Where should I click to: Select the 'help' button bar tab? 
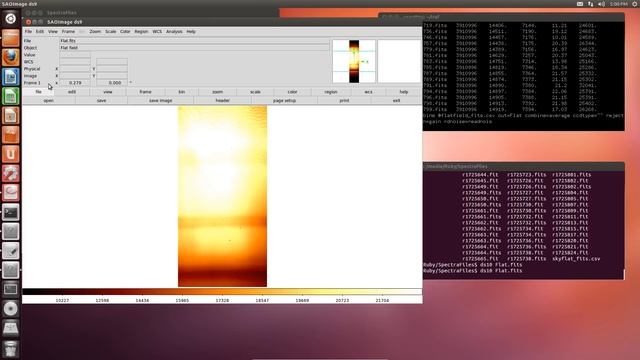pos(404,92)
